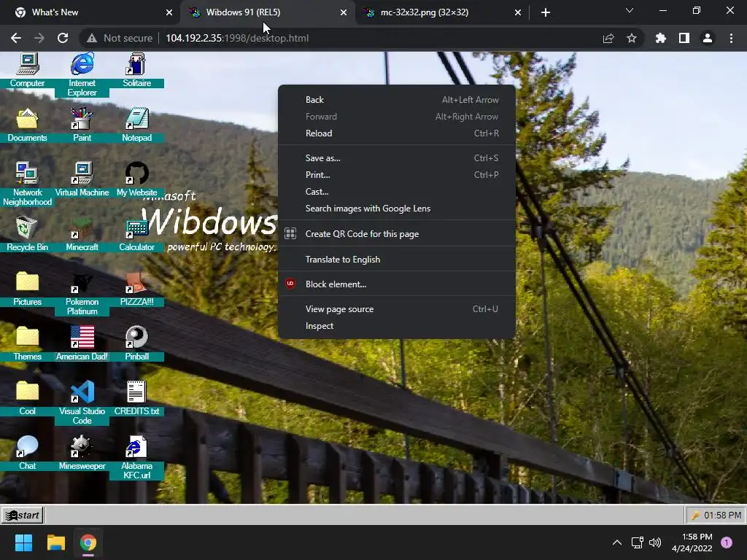This screenshot has height=560, width=747.
Task: Click the Chrome icon in the taskbar
Action: tap(88, 542)
